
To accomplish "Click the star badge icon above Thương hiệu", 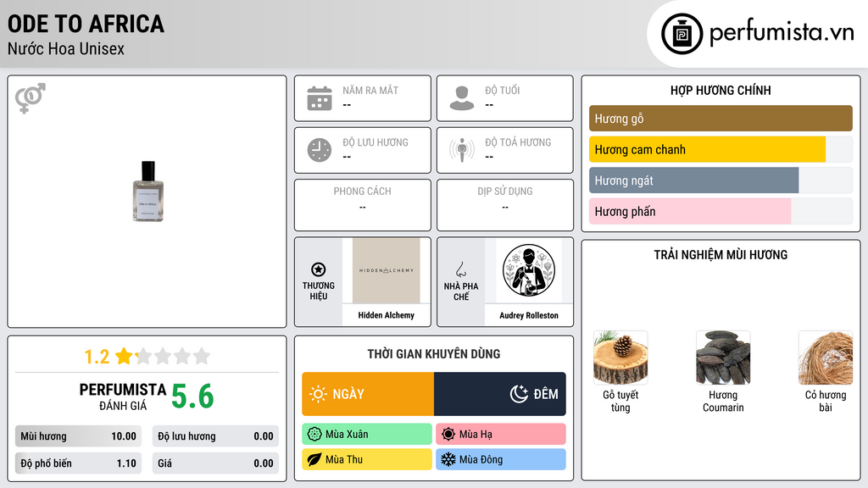I will pos(319,269).
